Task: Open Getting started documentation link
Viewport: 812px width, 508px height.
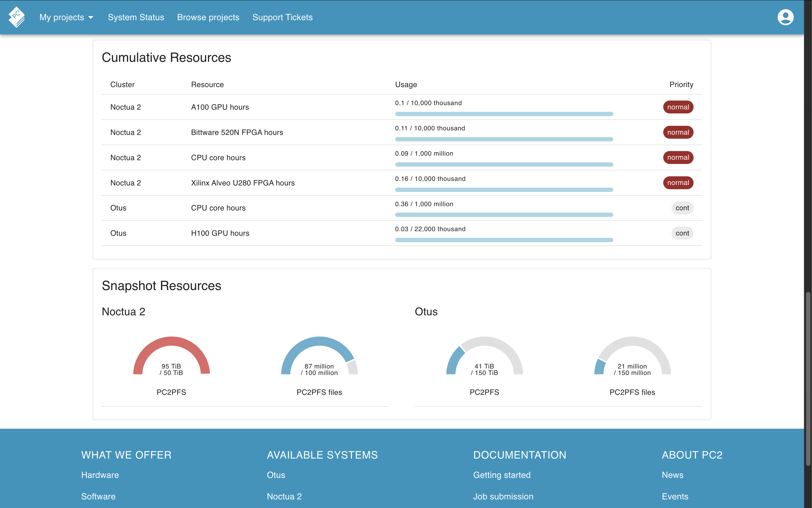Action: click(502, 475)
